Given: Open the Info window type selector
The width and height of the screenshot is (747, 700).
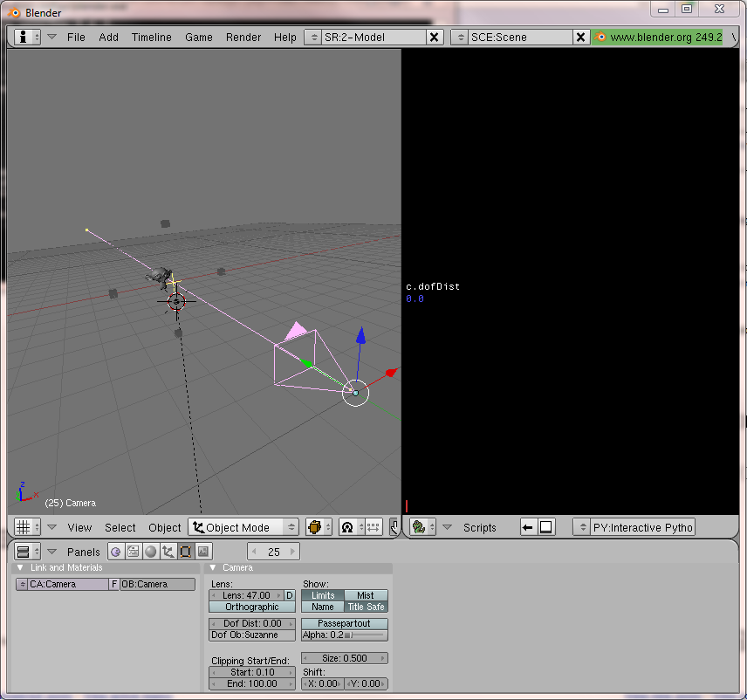Looking at the screenshot, I should 27,37.
